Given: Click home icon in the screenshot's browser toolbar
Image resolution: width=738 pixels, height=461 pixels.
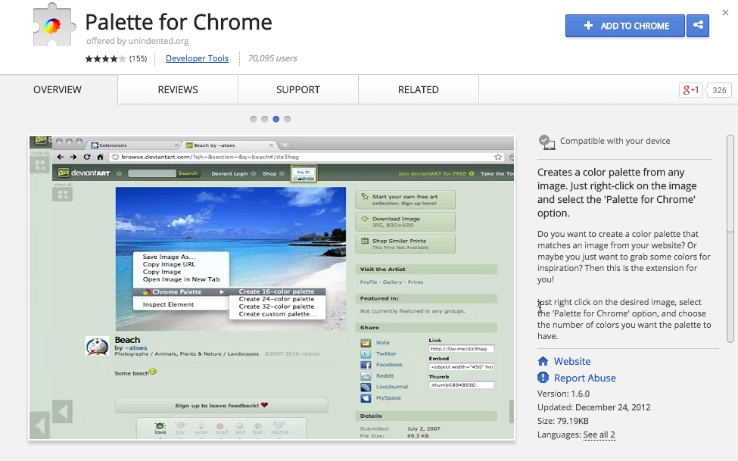Looking at the screenshot, I should 100,157.
